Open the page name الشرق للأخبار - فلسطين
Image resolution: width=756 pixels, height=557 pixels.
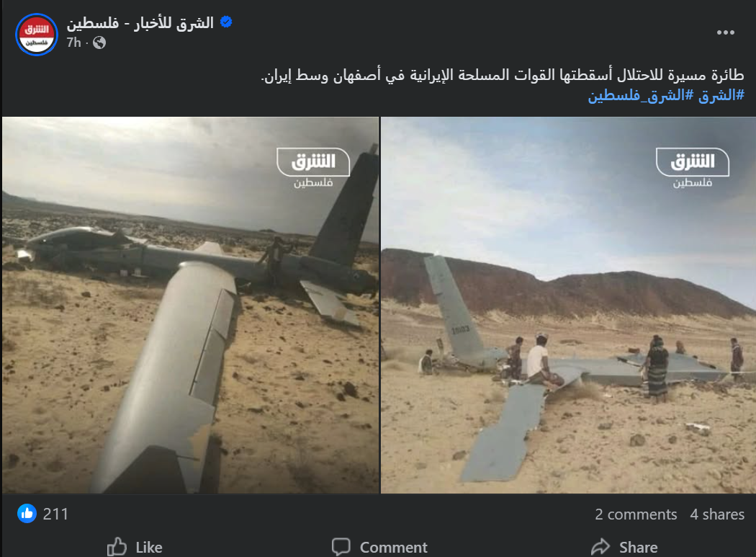pyautogui.click(x=140, y=22)
